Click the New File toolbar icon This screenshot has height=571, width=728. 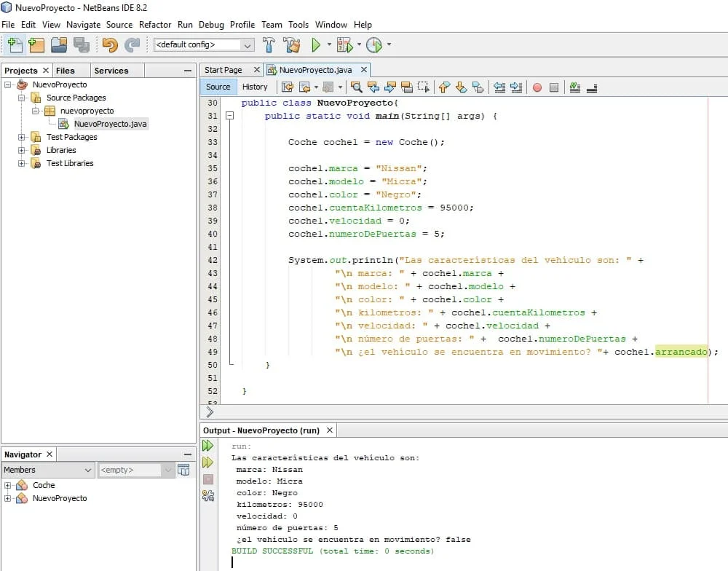(x=15, y=45)
